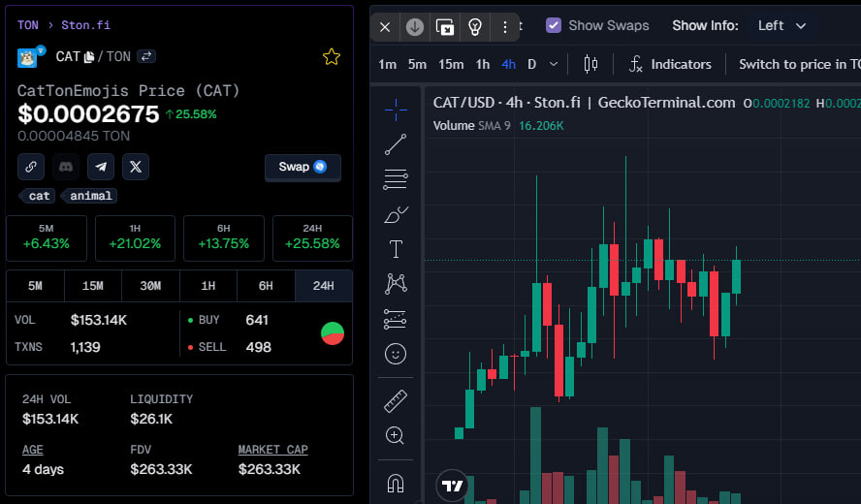Click the buy/sell ratio pie chart
Viewport: 861px width, 504px height.
[x=333, y=333]
